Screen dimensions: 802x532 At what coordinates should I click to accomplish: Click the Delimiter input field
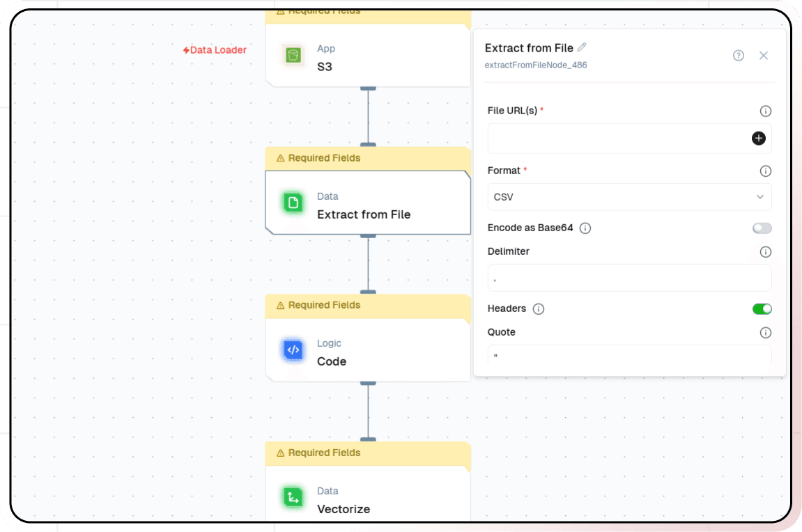click(629, 278)
